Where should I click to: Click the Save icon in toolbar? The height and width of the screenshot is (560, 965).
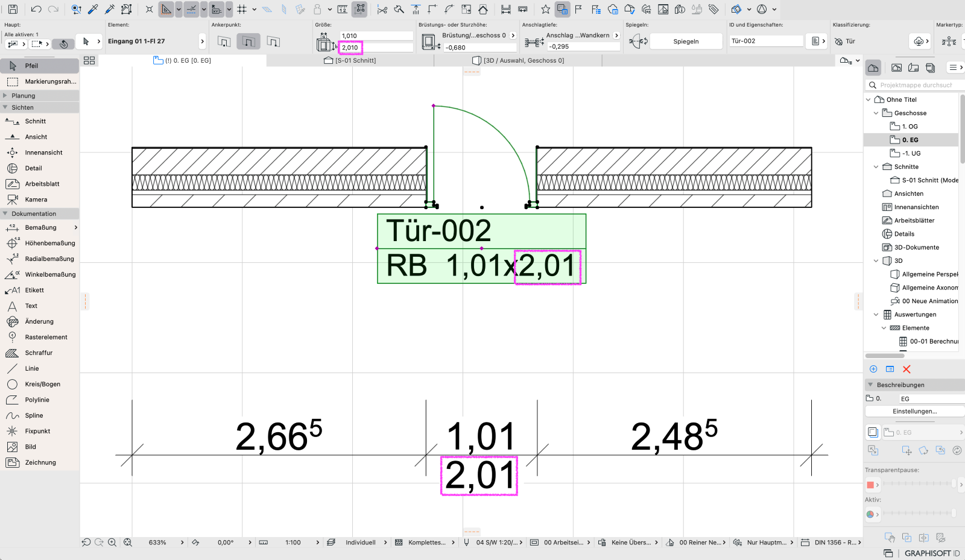pos(13,9)
